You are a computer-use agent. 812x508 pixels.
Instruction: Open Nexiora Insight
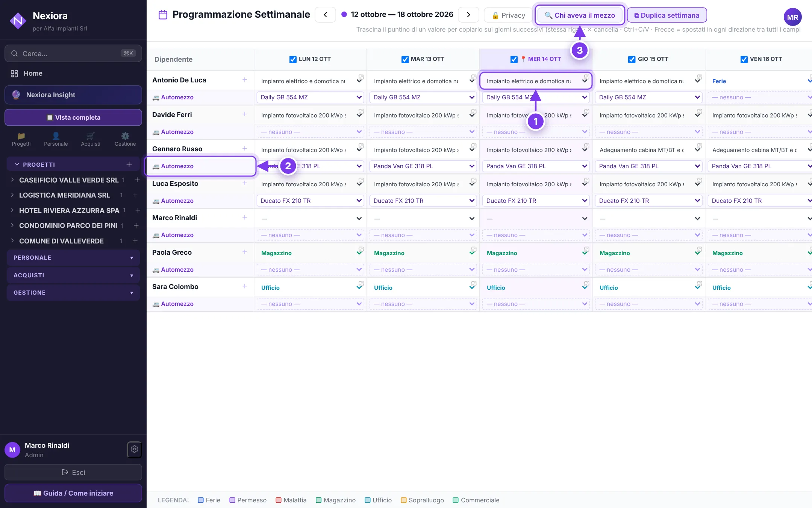click(73, 95)
